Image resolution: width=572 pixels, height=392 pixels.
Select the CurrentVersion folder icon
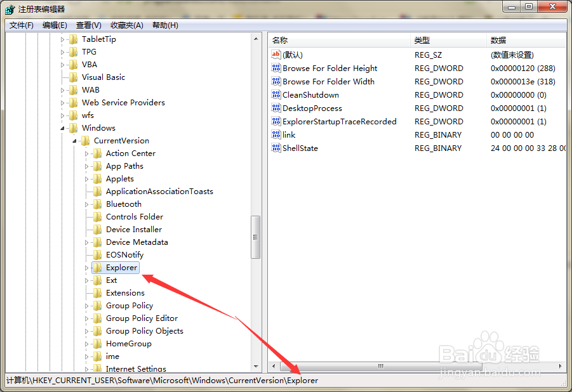[85, 141]
